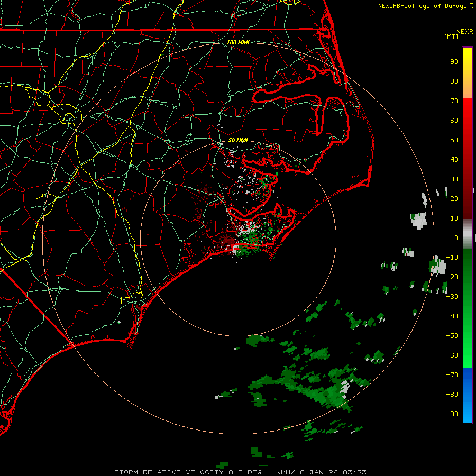The image size is (476, 476).
Task: Click the 10 value on velocity scale
Action: click(454, 218)
